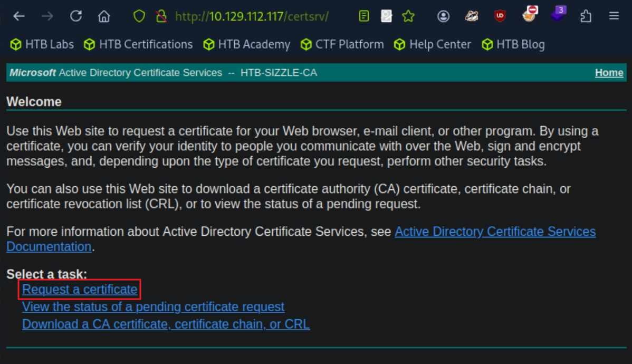Open the HTB Certifications bookmark
Image resolution: width=632 pixels, height=364 pixels.
(x=138, y=44)
